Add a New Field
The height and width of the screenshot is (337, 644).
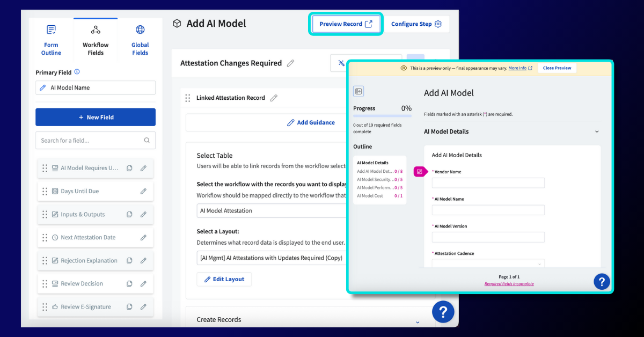[96, 117]
